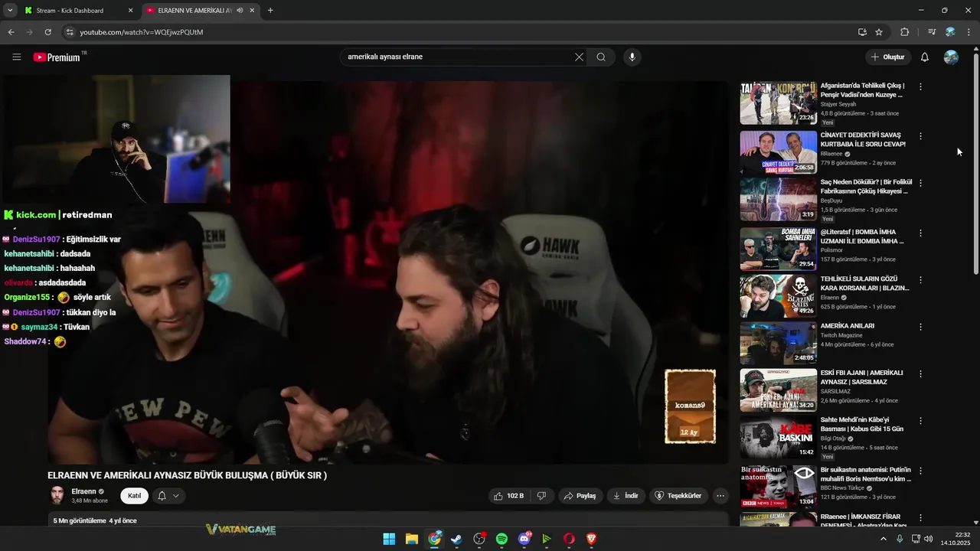Open the Chrome extensions puzzle icon

pos(904,32)
